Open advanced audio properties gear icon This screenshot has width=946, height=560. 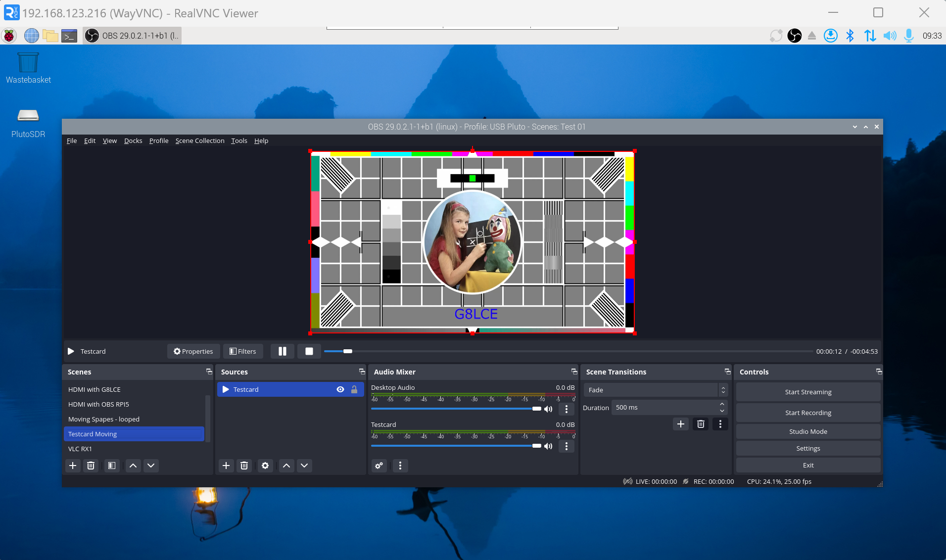(x=379, y=466)
